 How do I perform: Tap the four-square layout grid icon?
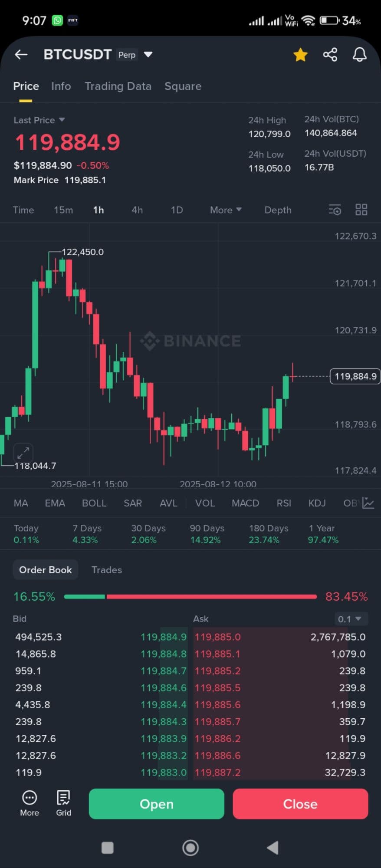[x=361, y=210]
